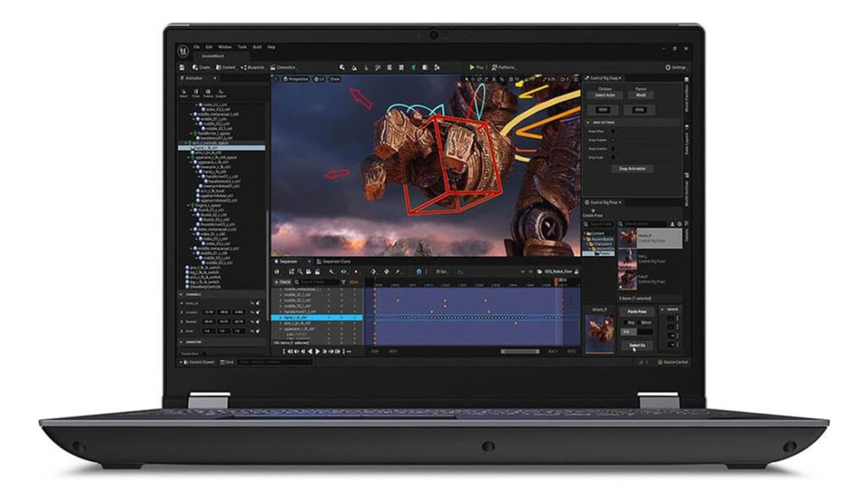The width and height of the screenshot is (868, 502).
Task: Click the + Track button
Action: pos(282,282)
